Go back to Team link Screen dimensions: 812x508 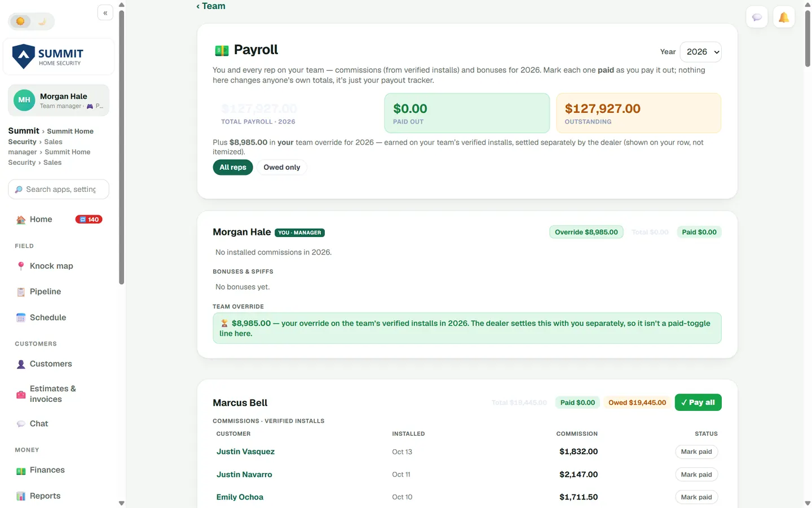pyautogui.click(x=211, y=6)
